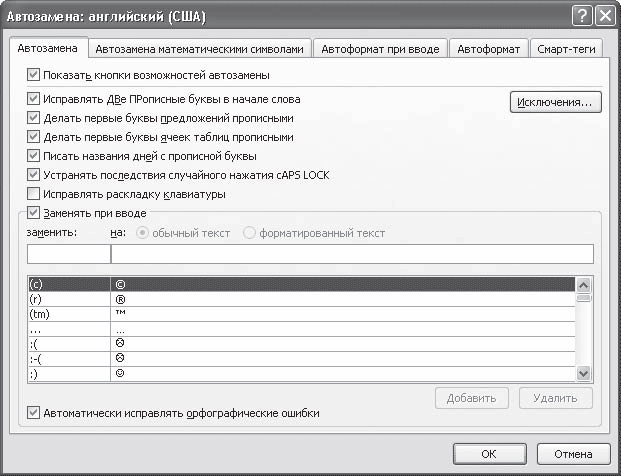621x476 pixels.
Task: Click the 'заменить' input field
Action: [69, 254]
